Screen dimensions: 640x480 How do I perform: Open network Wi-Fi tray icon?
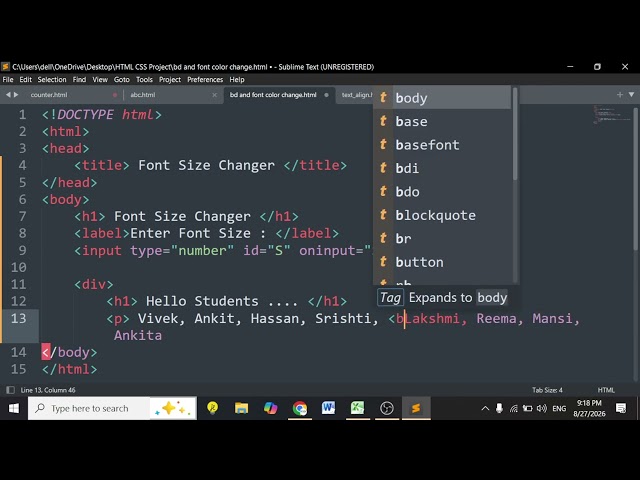[x=514, y=408]
